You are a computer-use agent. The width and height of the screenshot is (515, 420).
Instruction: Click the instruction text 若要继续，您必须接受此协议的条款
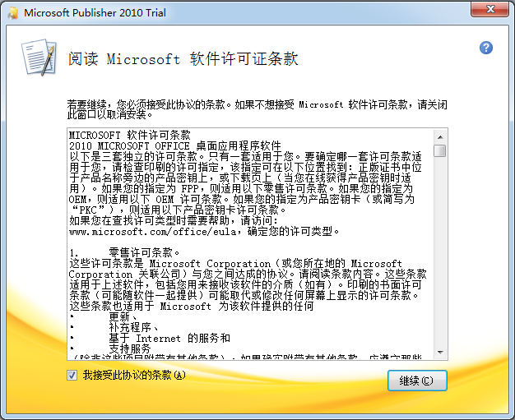[x=146, y=104]
